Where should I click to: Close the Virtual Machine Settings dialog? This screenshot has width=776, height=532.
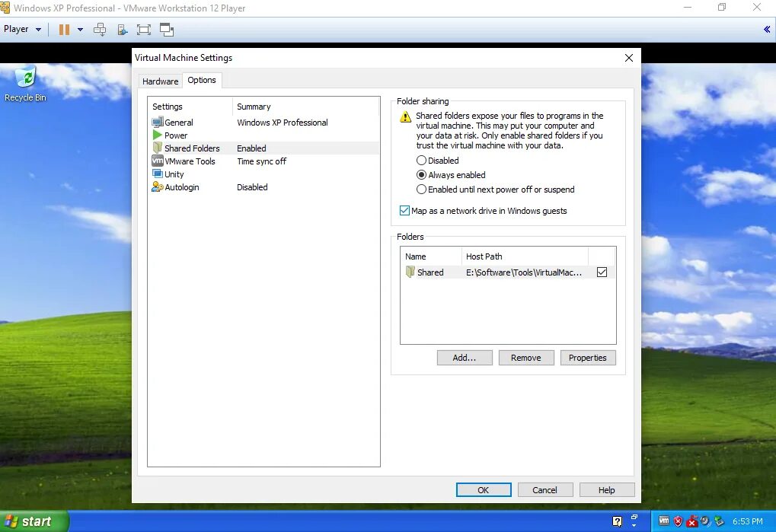[x=628, y=58]
